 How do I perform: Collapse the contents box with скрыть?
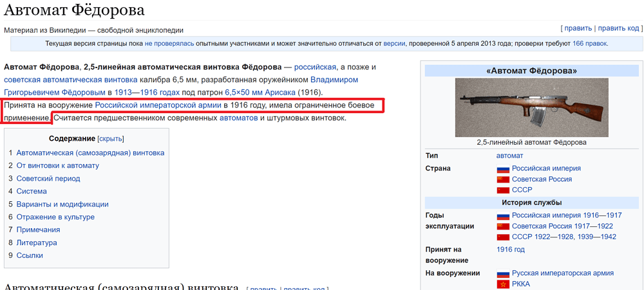(110, 138)
